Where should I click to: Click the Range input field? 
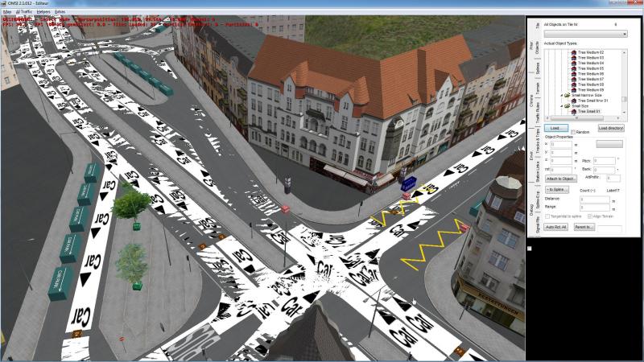coord(594,208)
